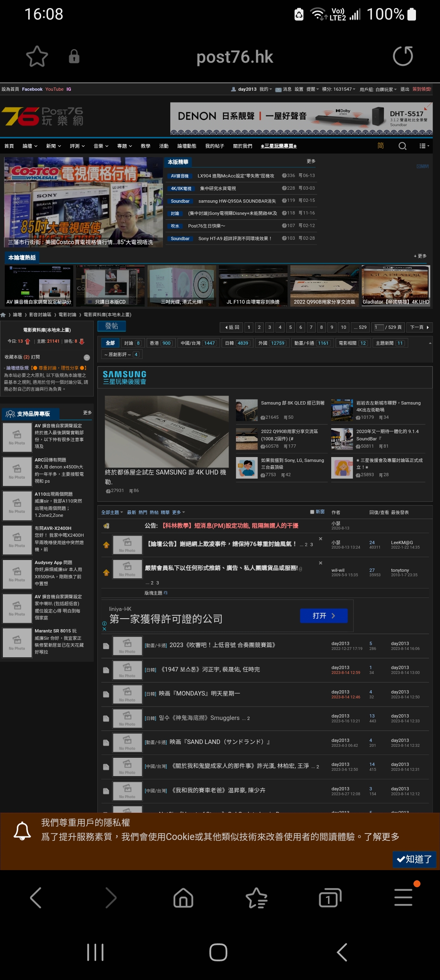Open 了解更多 link in privacy banner
The image size is (440, 980).
pos(381,837)
